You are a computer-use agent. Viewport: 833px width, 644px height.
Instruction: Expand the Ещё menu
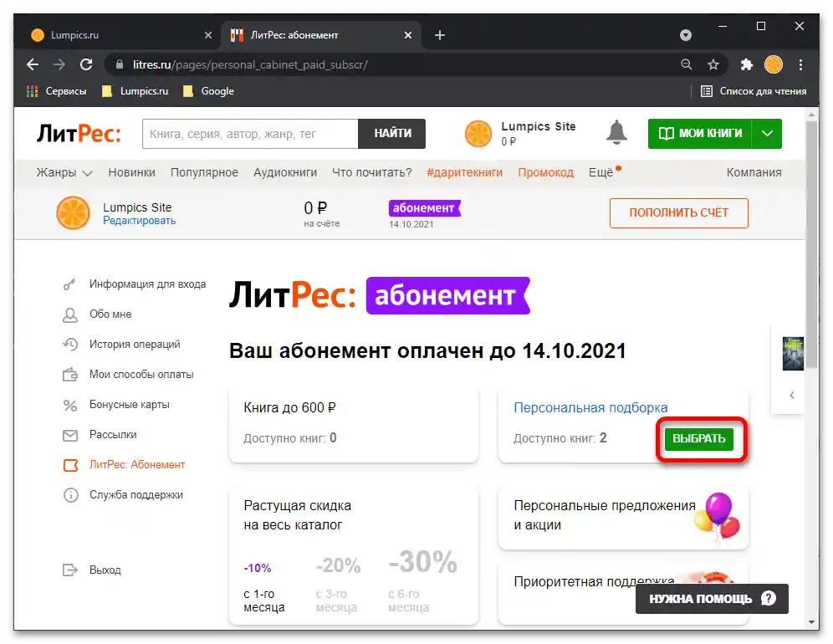[x=605, y=172]
